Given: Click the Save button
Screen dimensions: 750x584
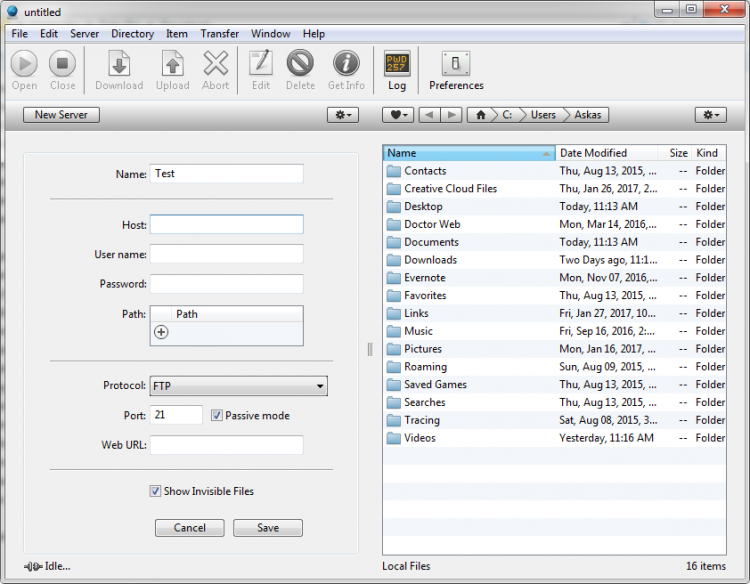Looking at the screenshot, I should 268,528.
